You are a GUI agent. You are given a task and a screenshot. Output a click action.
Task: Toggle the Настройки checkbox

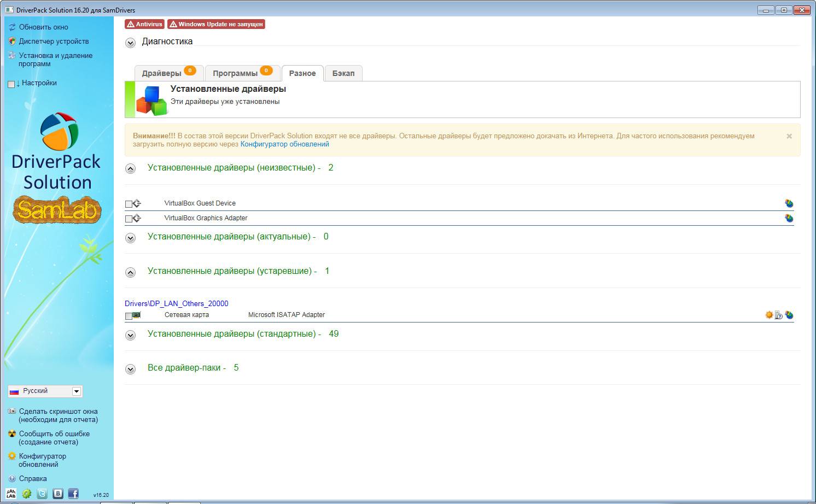pyautogui.click(x=11, y=84)
